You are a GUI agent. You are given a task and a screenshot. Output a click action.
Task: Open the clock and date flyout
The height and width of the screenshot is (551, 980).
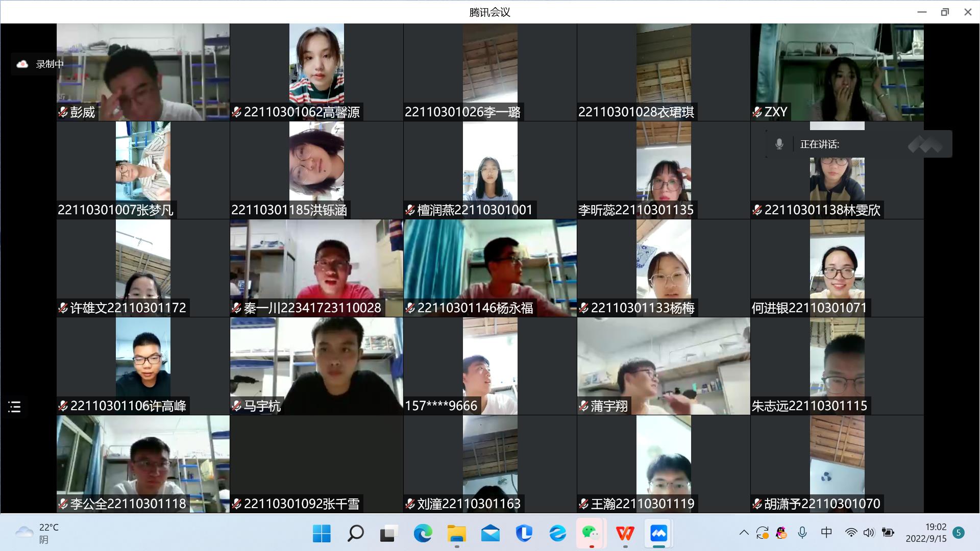point(926,533)
